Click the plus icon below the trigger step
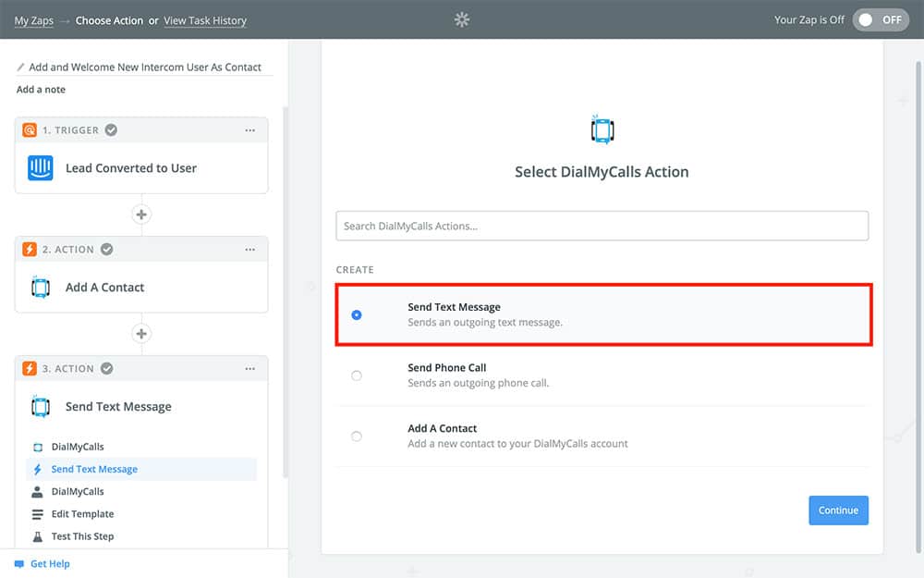This screenshot has height=578, width=924. (x=141, y=215)
